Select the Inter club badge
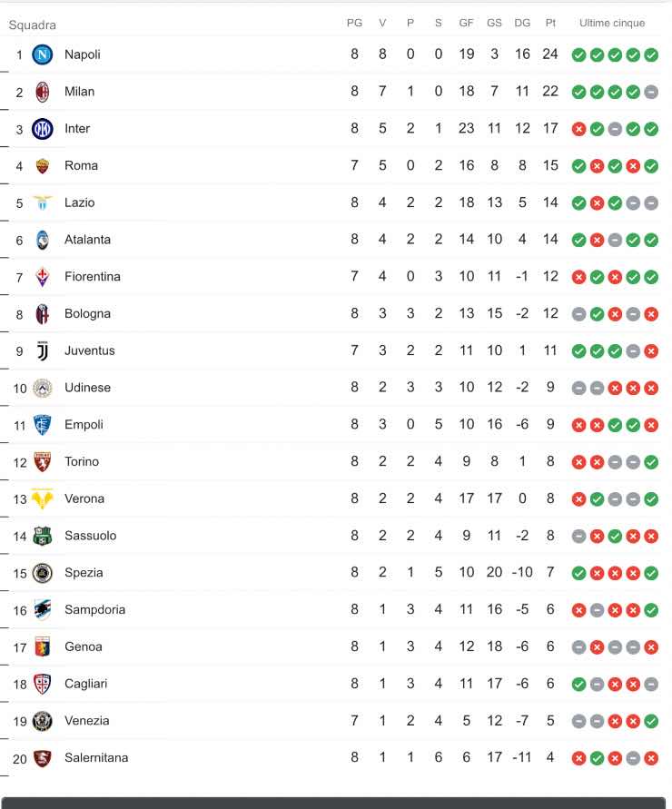Screen dimensions: 672x809 (43, 129)
